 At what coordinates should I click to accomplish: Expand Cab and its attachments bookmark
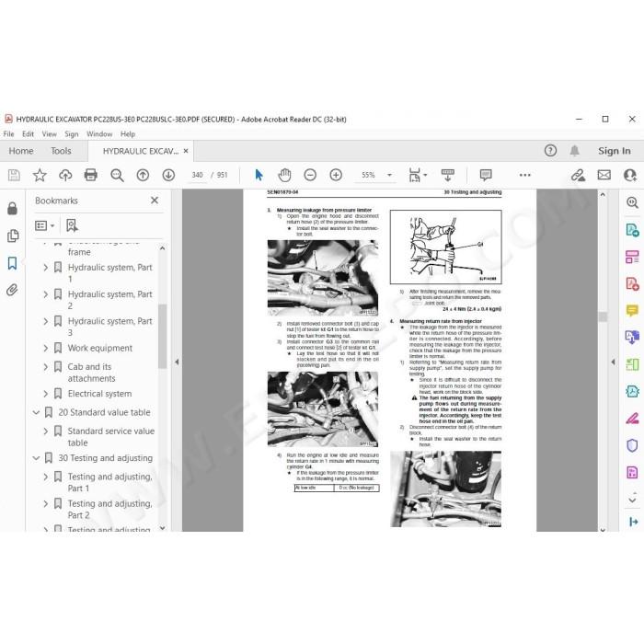46,367
